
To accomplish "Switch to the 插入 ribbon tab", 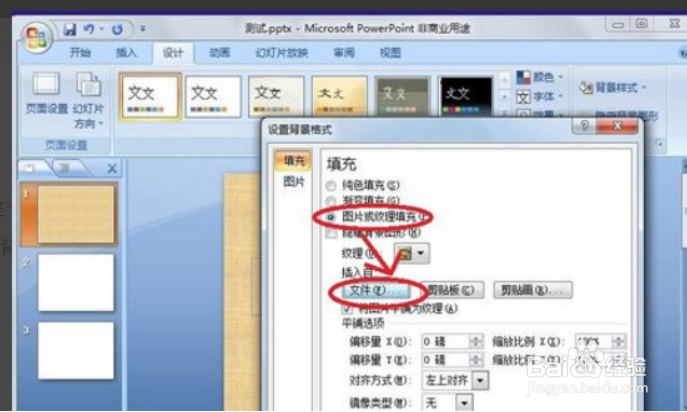I will click(x=126, y=53).
